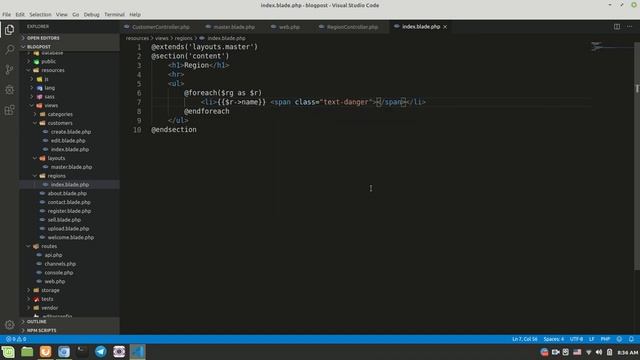Image resolution: width=640 pixels, height=360 pixels.
Task: Open Telegram from the taskbar
Action: point(100,351)
